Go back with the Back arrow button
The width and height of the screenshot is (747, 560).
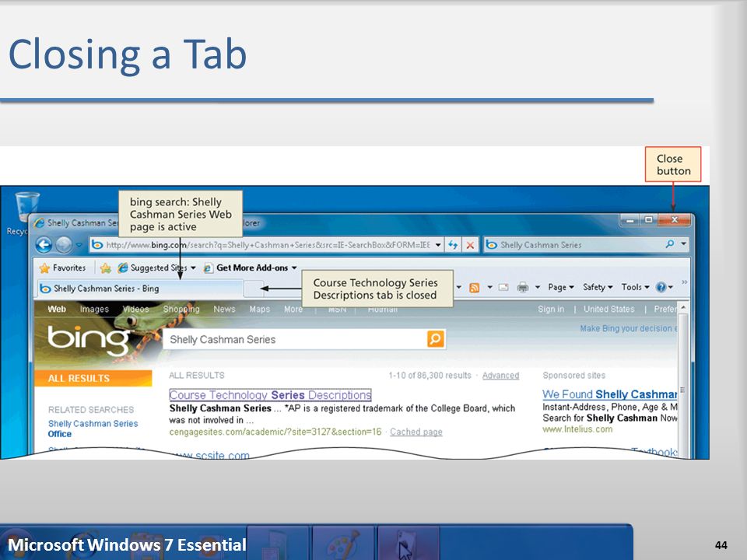[x=44, y=245]
